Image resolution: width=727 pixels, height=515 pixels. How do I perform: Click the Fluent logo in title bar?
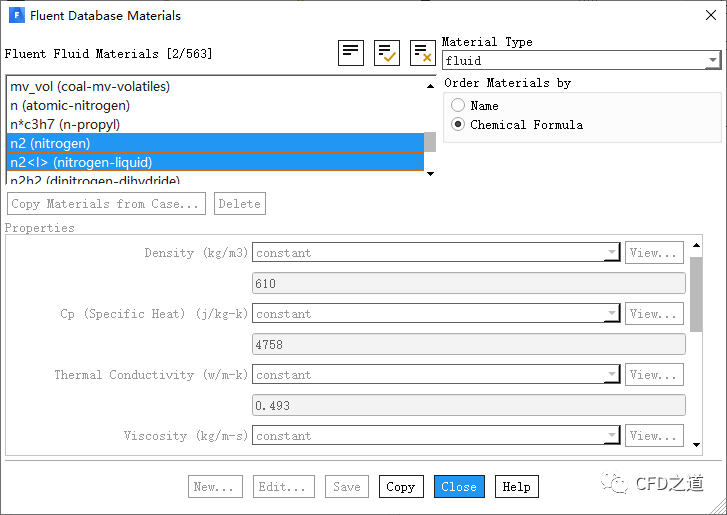(15, 16)
